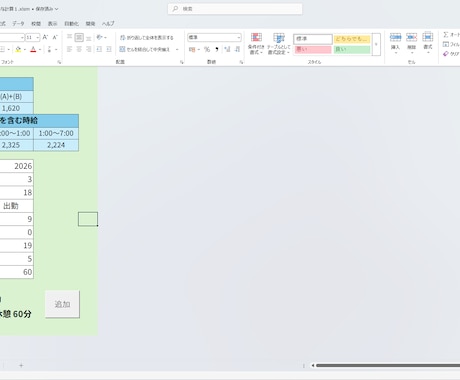Apply the red 悪い cell style
The width and height of the screenshot is (460, 380).
(x=313, y=49)
